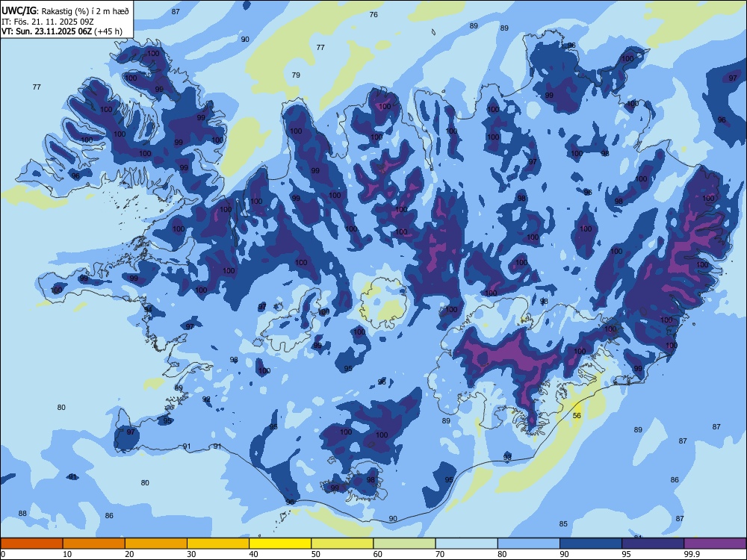Click the 95–99.9 dark indigo legend swatch
Image resolution: width=747 pixels, height=560 pixels.
[x=653, y=544]
